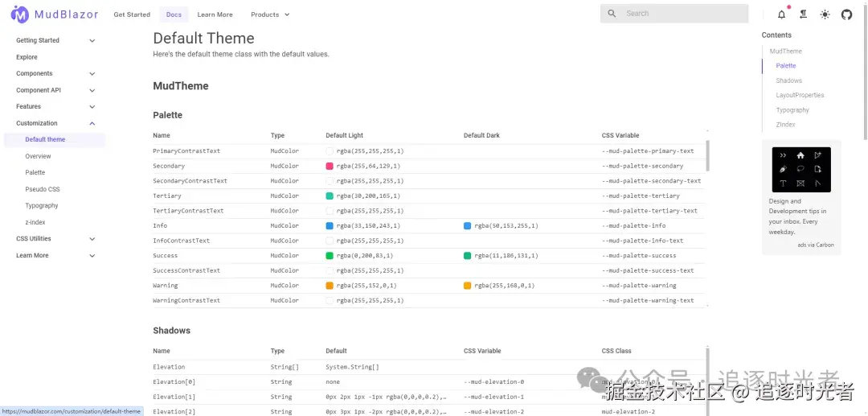Jump to MudTheme in Contents
Screen dimensions: 868x416
[x=785, y=51]
